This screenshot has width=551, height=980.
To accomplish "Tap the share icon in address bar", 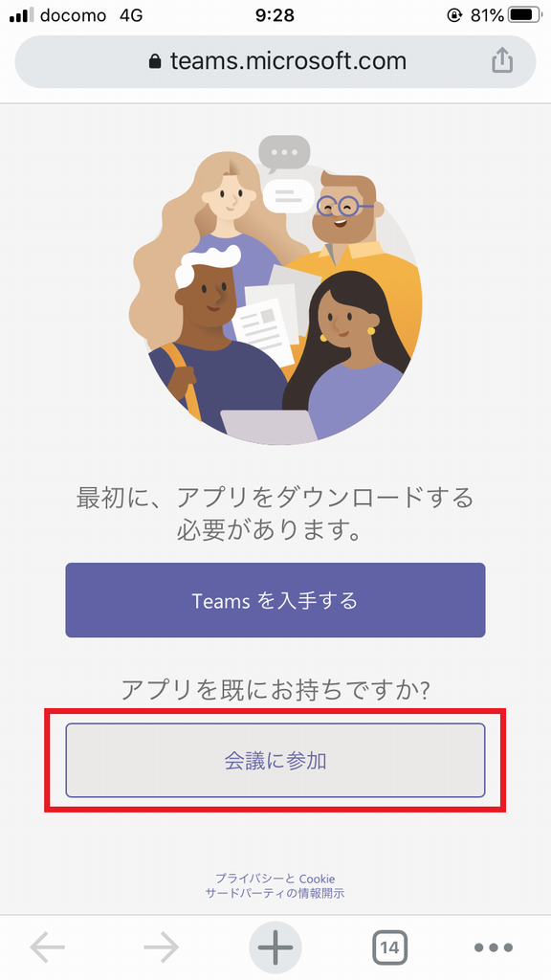I will click(x=502, y=61).
